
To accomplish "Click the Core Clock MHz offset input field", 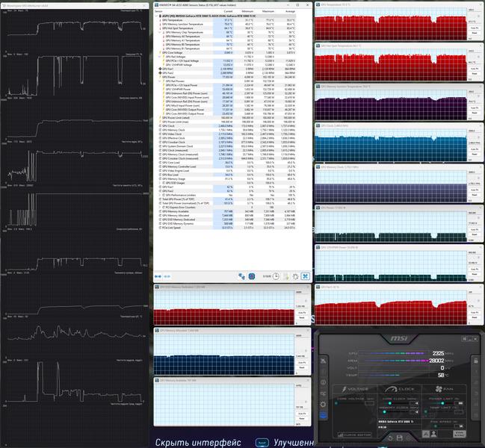I will point(414,403).
